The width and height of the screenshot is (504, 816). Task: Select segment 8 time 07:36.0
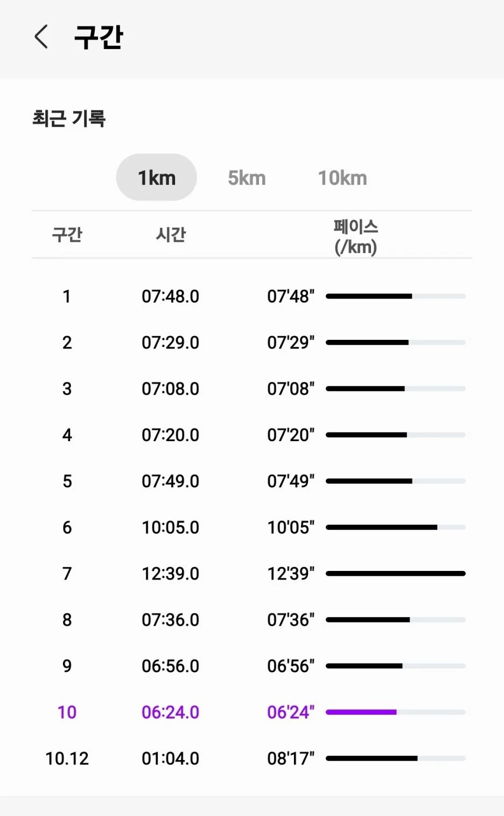click(171, 620)
